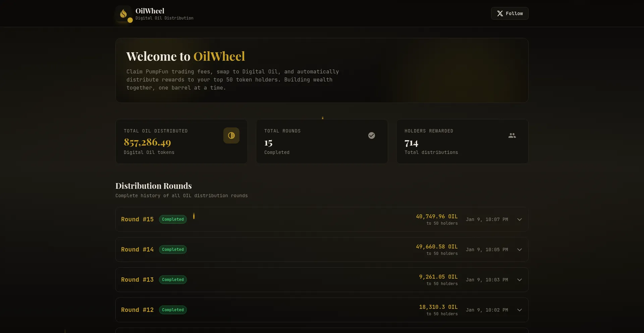Click the gold coin icon on Total Oil Distributed
This screenshot has width=644, height=333.
click(231, 135)
